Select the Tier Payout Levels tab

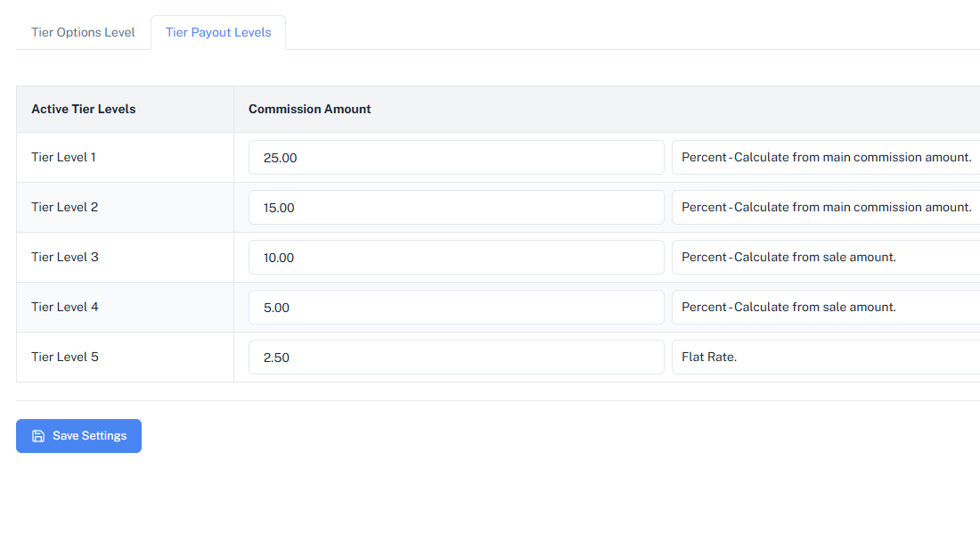217,32
